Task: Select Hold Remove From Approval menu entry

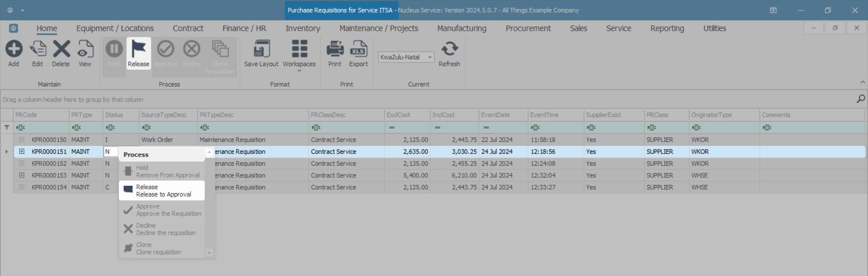Action: click(162, 171)
